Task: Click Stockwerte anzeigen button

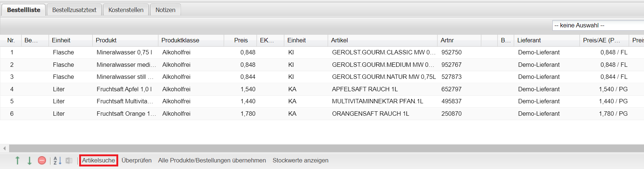Action: pyautogui.click(x=300, y=161)
